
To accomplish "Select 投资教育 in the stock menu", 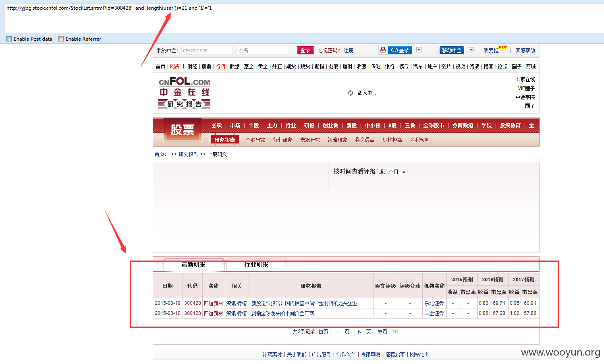I will click(x=511, y=126).
